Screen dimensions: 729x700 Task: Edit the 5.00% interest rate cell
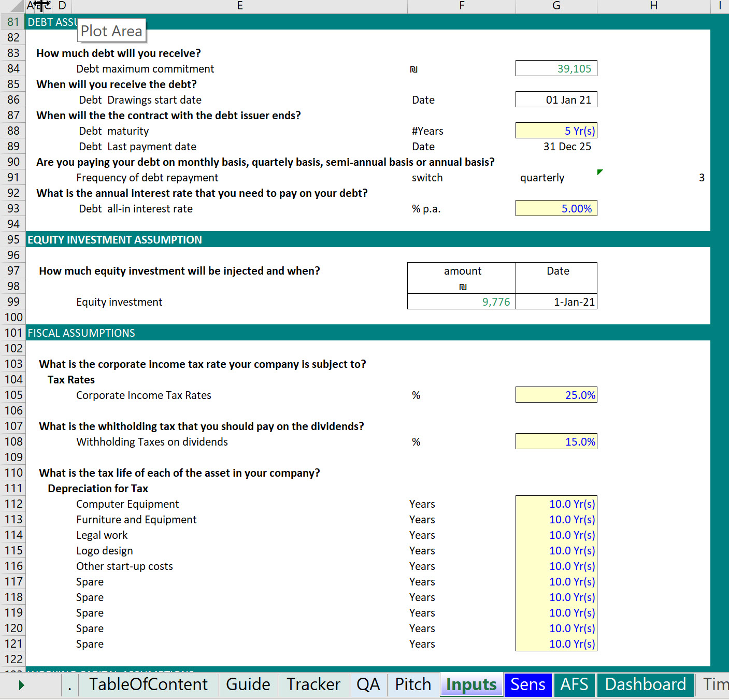click(x=556, y=208)
